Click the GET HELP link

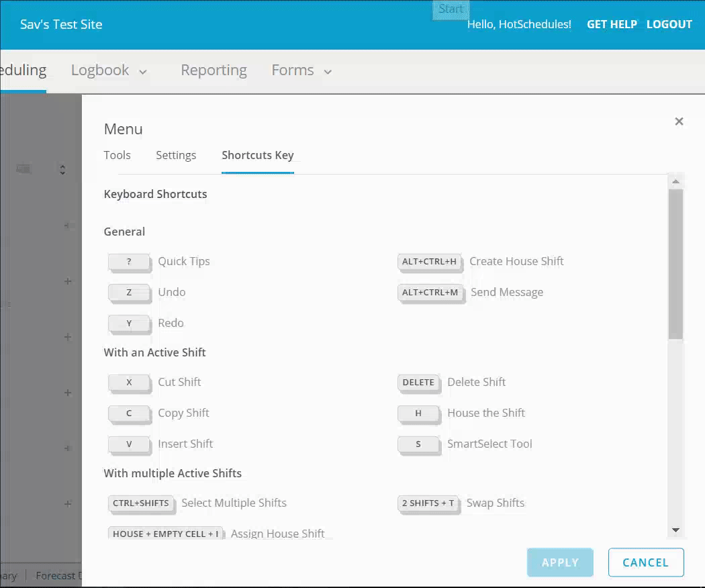(612, 24)
